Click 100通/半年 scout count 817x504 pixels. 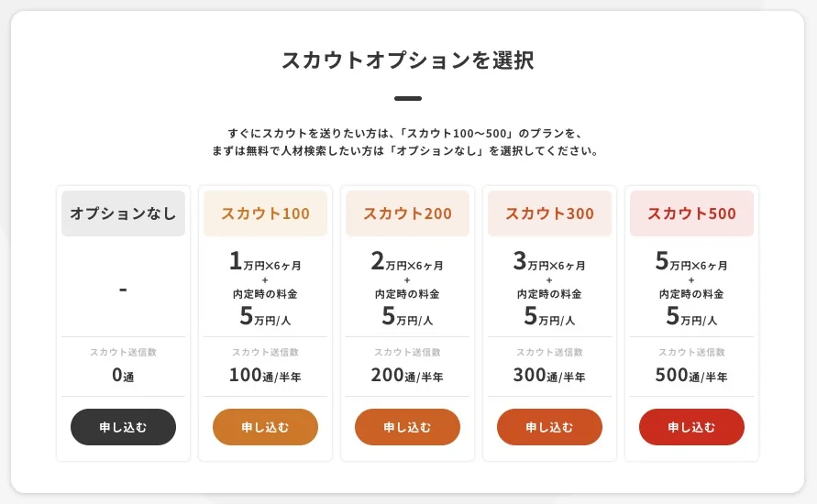tap(265, 375)
